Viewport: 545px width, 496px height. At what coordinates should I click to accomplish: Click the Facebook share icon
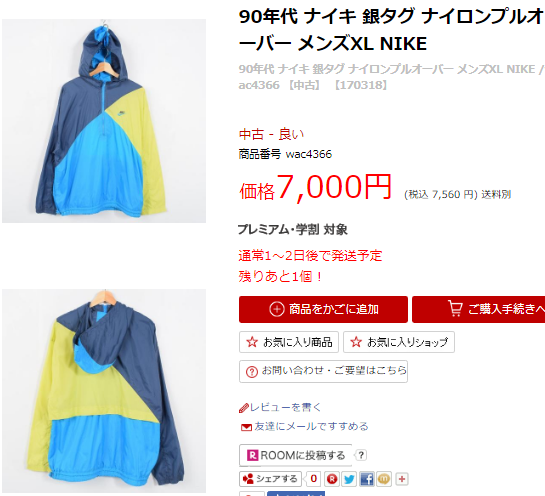tap(367, 479)
